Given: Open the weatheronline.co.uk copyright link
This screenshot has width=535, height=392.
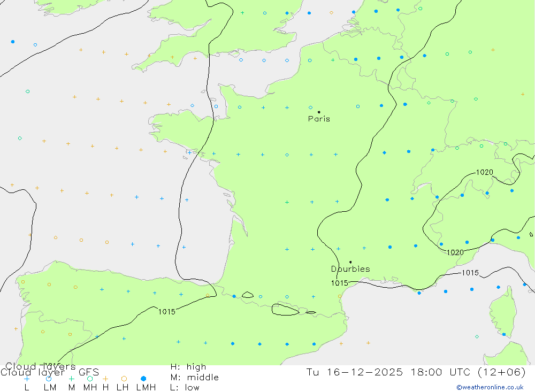Looking at the screenshot, I should [490, 387].
